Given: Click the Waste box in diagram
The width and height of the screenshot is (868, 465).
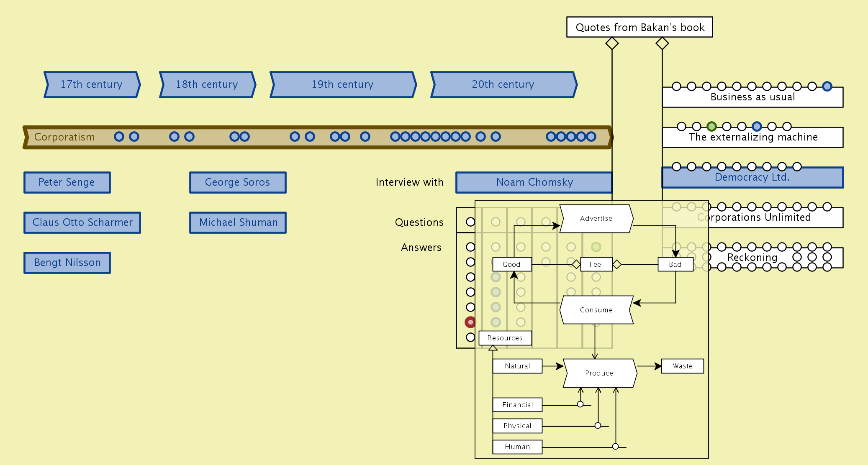Looking at the screenshot, I should pyautogui.click(x=682, y=366).
